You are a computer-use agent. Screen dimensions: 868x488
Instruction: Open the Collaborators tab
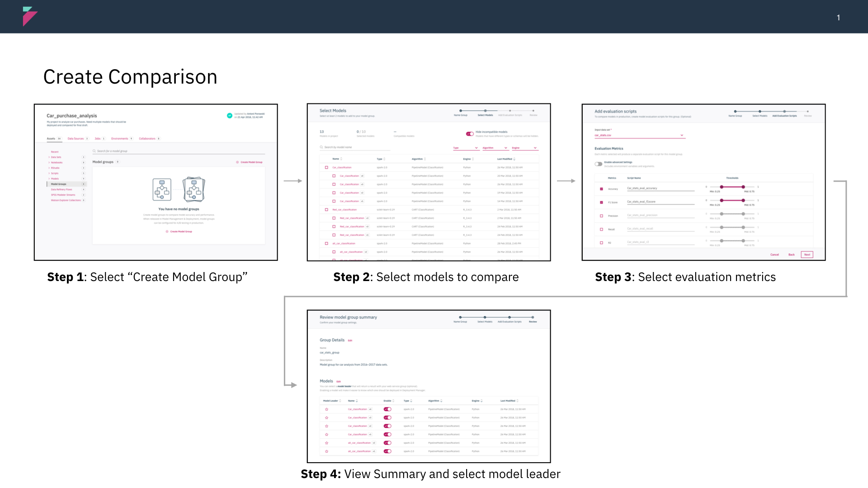147,139
